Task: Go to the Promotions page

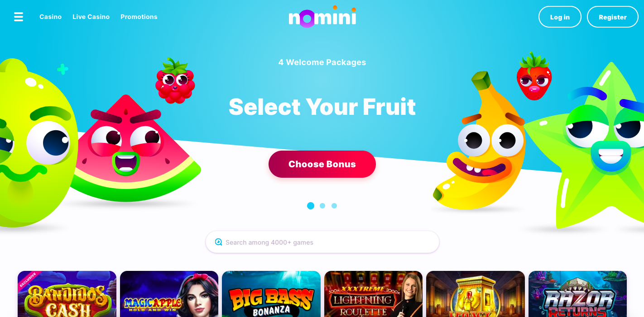Action: click(x=139, y=17)
